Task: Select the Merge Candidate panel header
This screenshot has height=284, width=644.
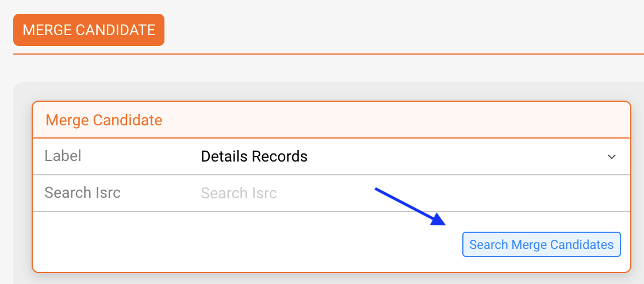Action: pos(331,120)
